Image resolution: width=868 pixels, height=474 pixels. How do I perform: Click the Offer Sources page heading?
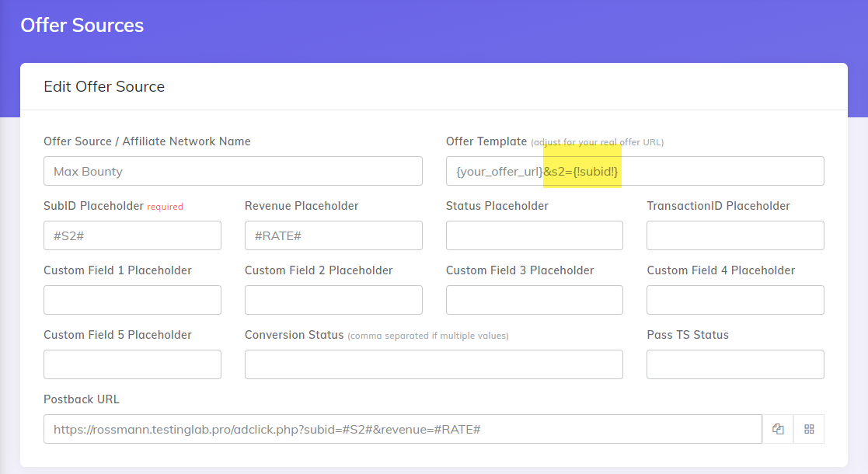pos(82,25)
